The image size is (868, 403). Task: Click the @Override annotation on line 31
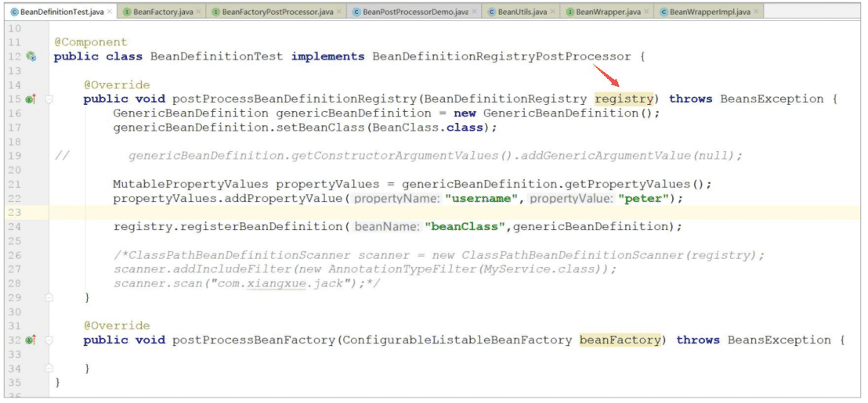pyautogui.click(x=117, y=326)
